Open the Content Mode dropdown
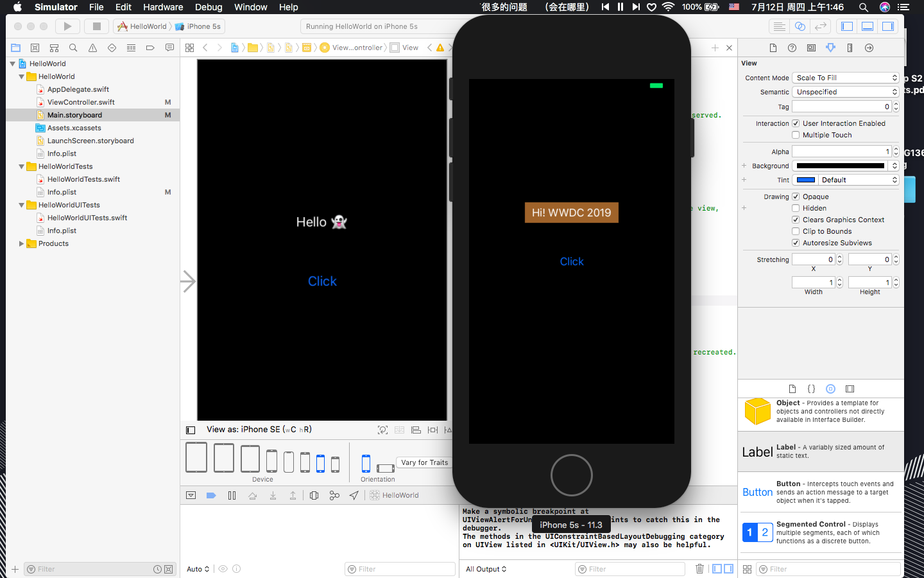Screen dimensions: 924x578 846,78
